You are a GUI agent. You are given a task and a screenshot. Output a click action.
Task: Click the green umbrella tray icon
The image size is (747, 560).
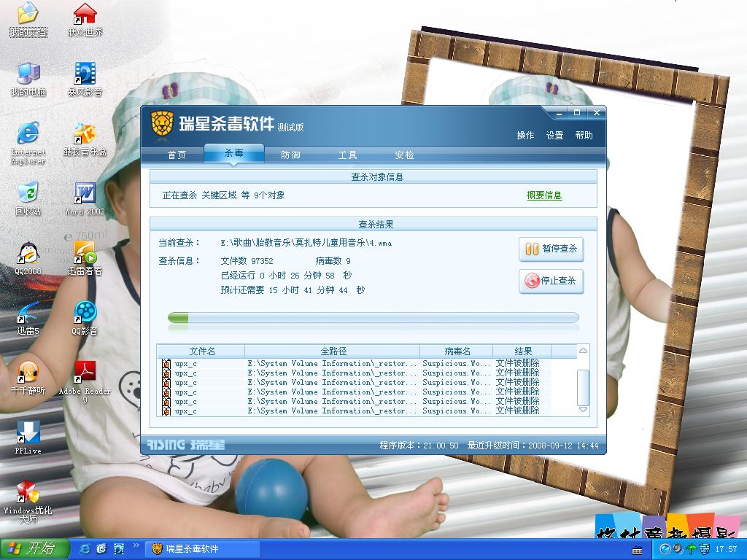tap(692, 549)
